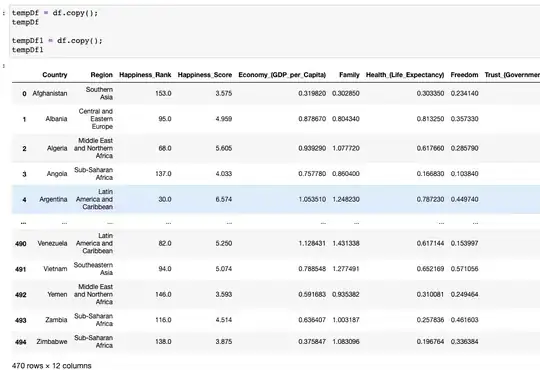The image size is (540, 370).
Task: Click the Happiness_Score column header
Action: coord(205,75)
